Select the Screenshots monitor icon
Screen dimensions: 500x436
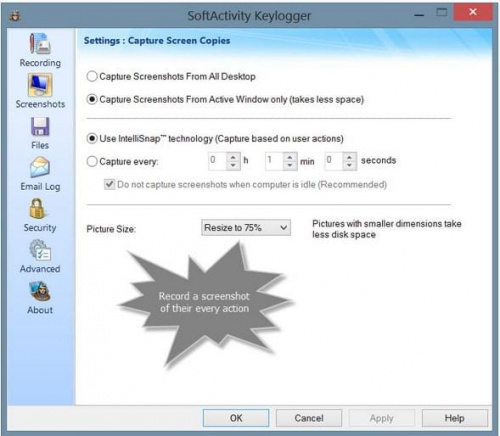click(x=40, y=85)
